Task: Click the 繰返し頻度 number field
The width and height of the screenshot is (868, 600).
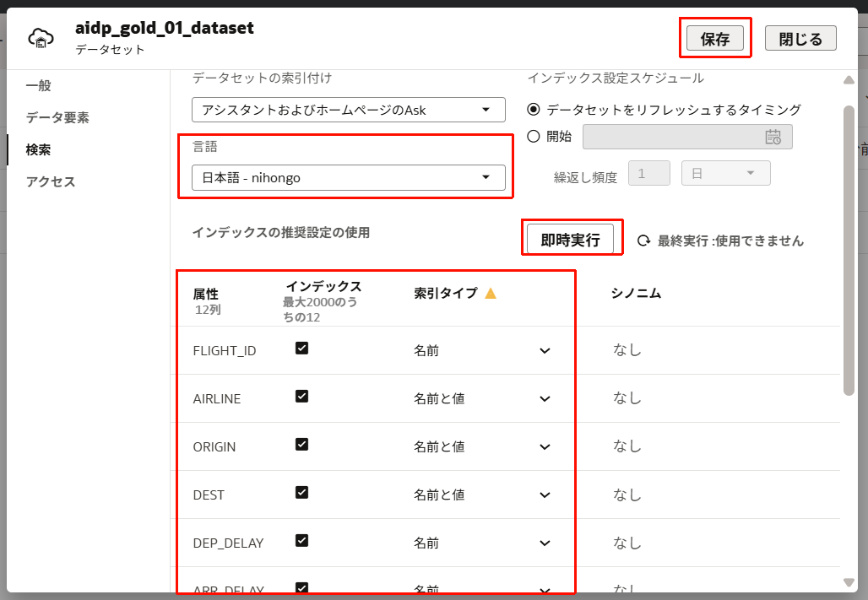Action: tap(649, 173)
